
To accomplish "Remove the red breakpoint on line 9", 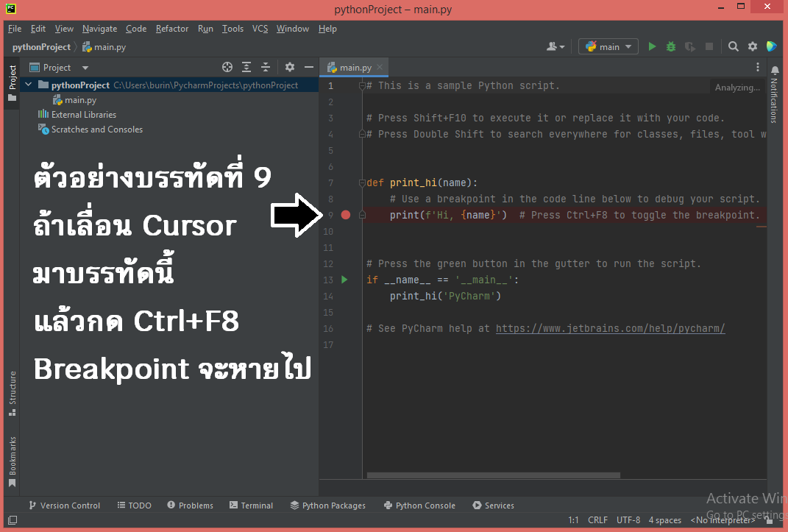I will (346, 215).
